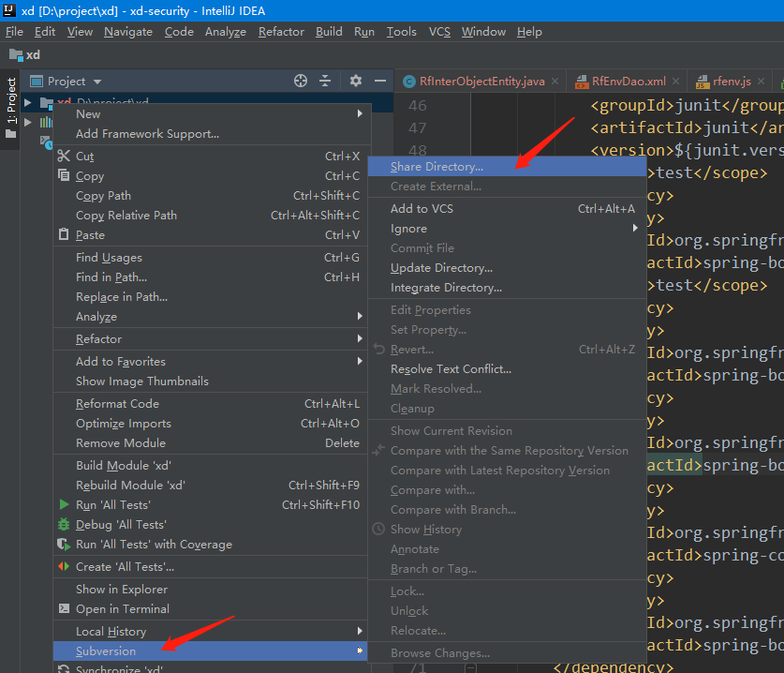The image size is (784, 673).
Task: Click the RfInterObjectEntity.java class icon
Action: pos(409,82)
